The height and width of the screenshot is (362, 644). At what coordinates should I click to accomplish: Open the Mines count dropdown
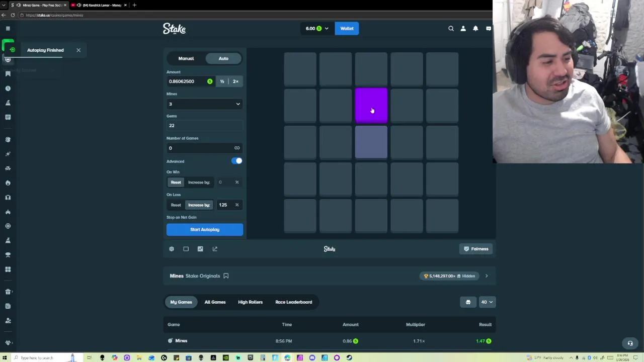tap(205, 104)
